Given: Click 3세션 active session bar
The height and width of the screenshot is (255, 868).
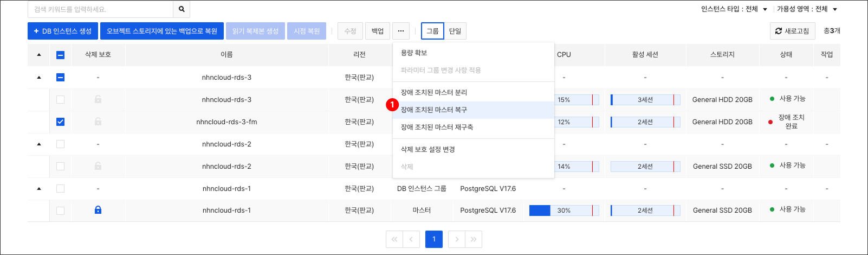Looking at the screenshot, I should tap(645, 100).
